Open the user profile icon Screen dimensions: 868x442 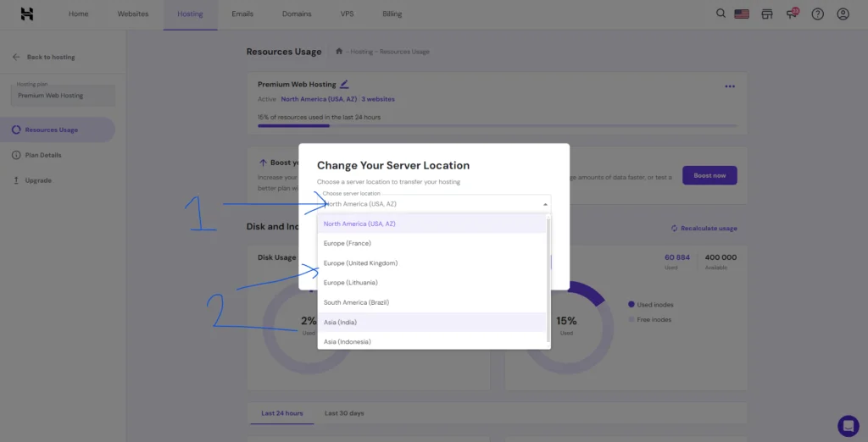pos(843,14)
